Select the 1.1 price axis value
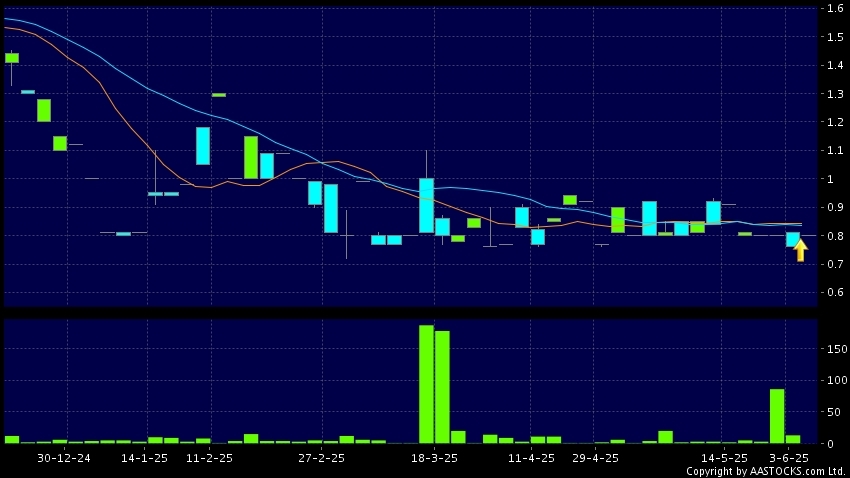This screenshot has width=850, height=478. click(835, 150)
